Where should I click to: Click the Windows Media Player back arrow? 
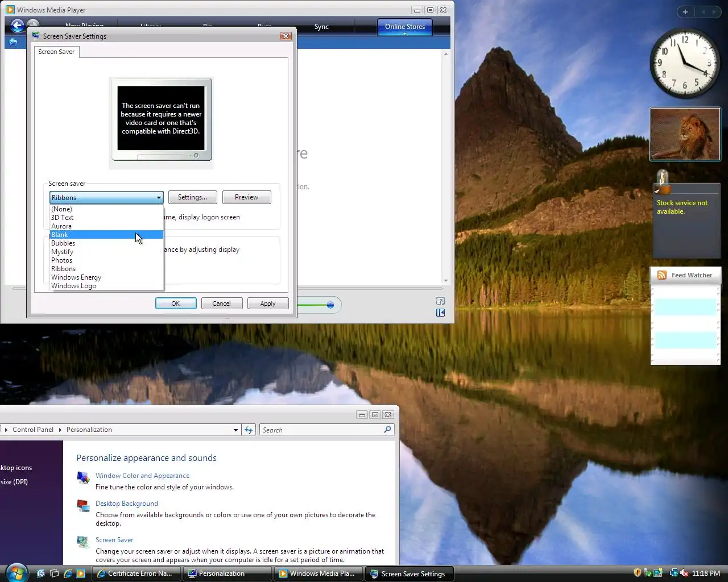pos(17,26)
